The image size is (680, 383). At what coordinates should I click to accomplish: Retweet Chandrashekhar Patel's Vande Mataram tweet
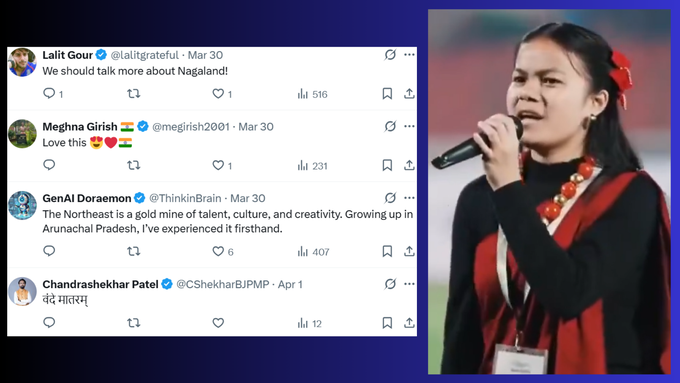pos(134,323)
